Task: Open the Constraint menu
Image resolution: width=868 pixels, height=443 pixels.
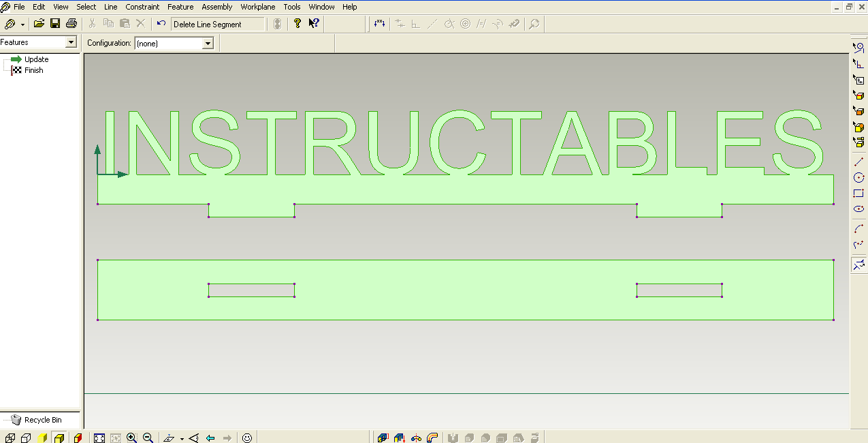Action: coord(142,7)
